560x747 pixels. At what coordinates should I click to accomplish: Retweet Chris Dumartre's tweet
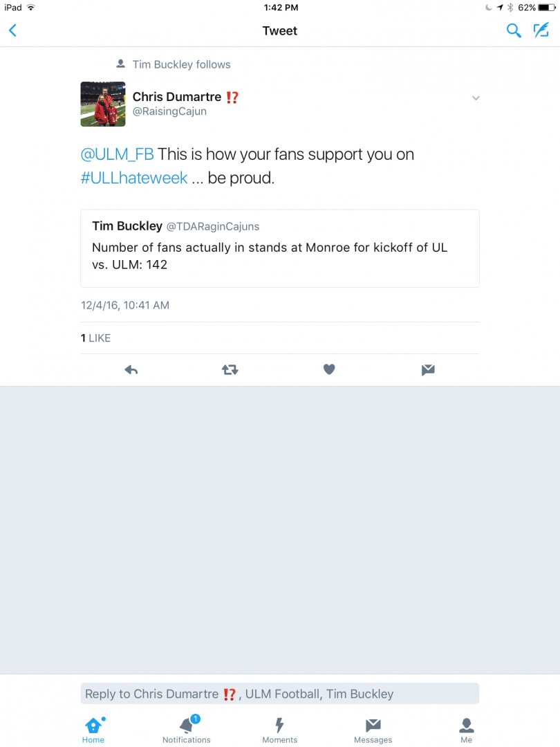(x=230, y=370)
